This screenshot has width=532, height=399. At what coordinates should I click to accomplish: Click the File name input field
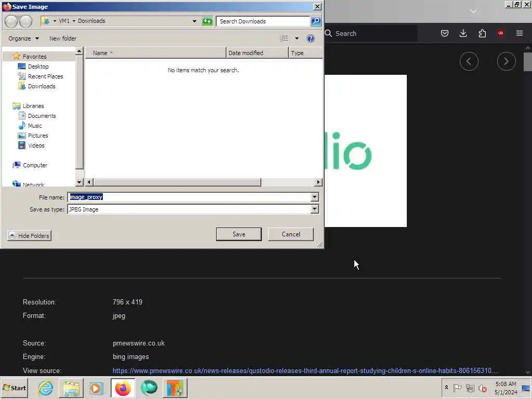coord(189,197)
